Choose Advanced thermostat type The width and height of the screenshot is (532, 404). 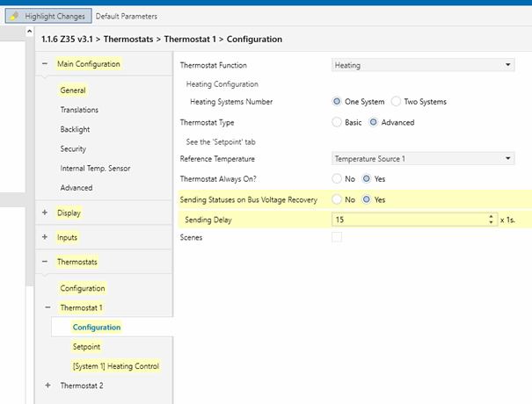[373, 122]
